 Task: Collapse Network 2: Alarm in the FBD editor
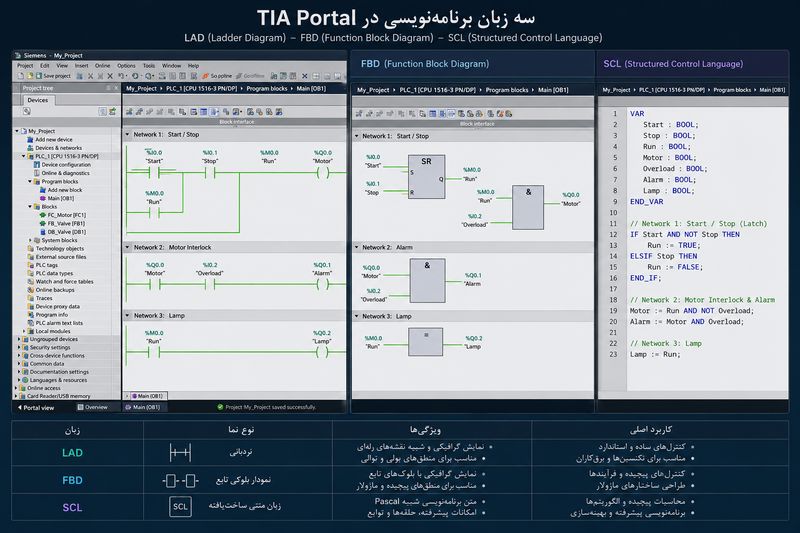tap(357, 247)
